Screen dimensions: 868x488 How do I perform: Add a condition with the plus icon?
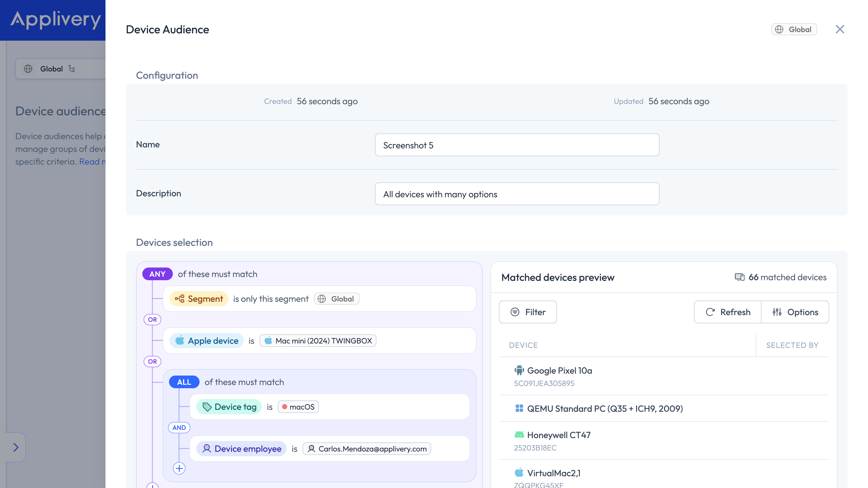pos(179,468)
